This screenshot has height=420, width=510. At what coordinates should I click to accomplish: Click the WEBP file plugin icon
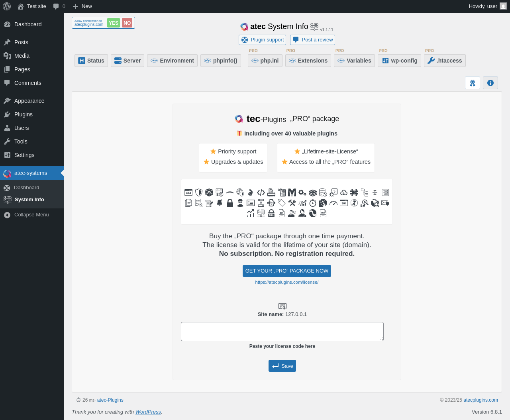tap(323, 213)
